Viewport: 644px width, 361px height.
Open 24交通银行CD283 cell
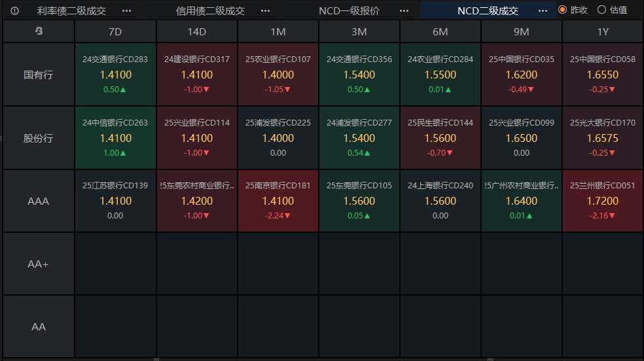pyautogui.click(x=115, y=75)
